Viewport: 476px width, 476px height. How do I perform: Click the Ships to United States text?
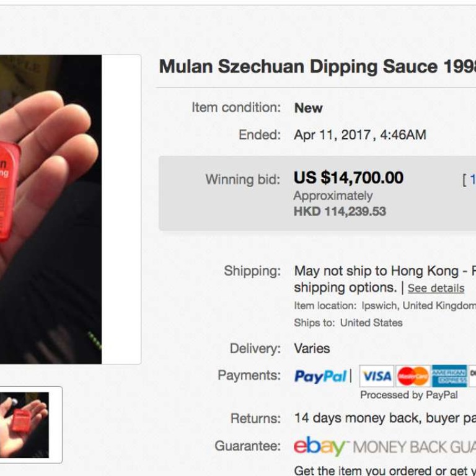coord(348,322)
